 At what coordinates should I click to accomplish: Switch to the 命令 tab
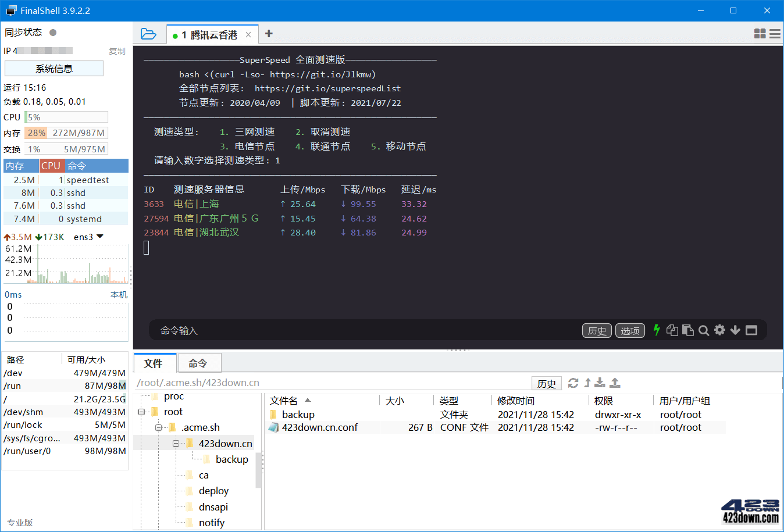199,362
